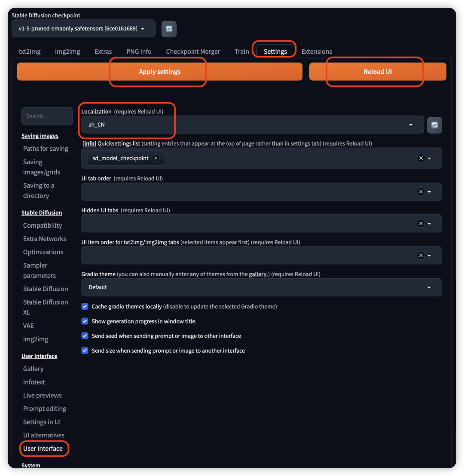Open VAE settings
Screen dimensions: 464x476
tap(28, 326)
